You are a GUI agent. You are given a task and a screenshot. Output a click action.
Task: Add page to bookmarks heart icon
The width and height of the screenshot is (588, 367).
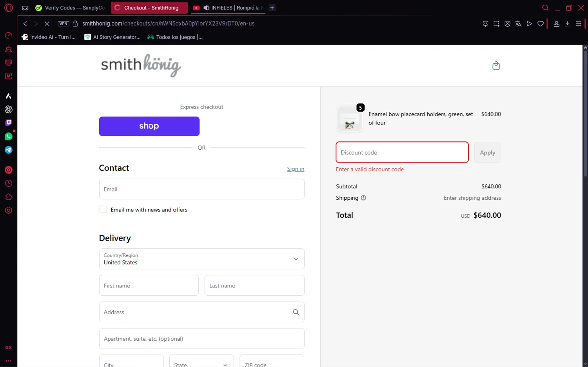541,24
